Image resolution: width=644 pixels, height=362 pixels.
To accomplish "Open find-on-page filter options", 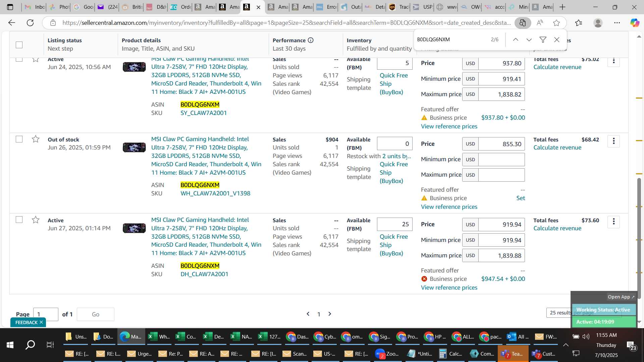I will [x=543, y=40].
